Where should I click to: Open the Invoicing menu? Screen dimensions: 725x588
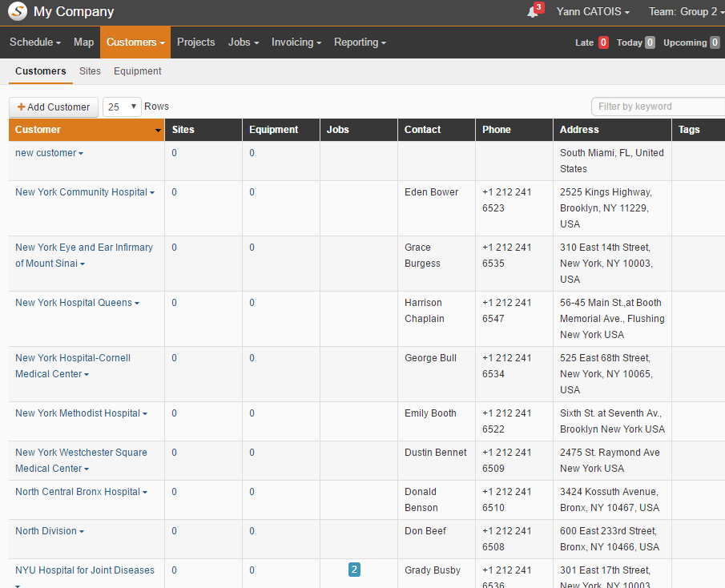[296, 42]
